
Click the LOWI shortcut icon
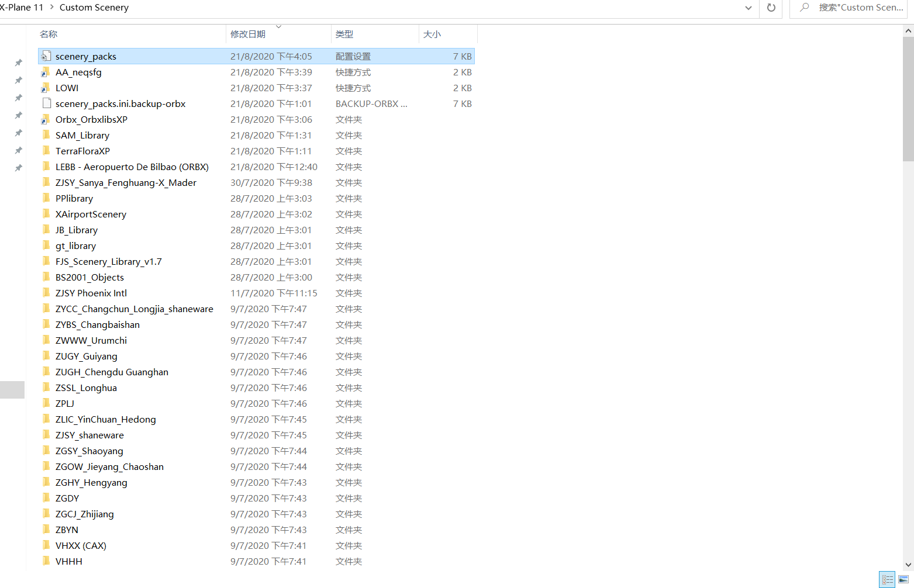[46, 88]
